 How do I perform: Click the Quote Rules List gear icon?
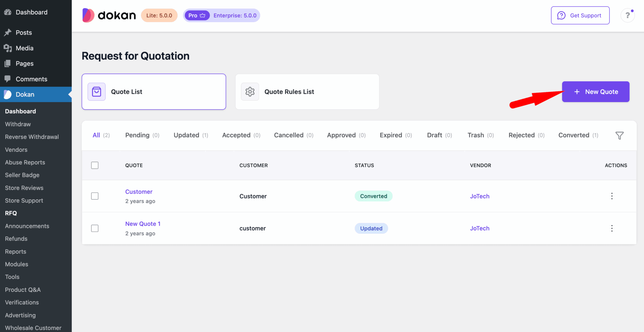click(250, 92)
